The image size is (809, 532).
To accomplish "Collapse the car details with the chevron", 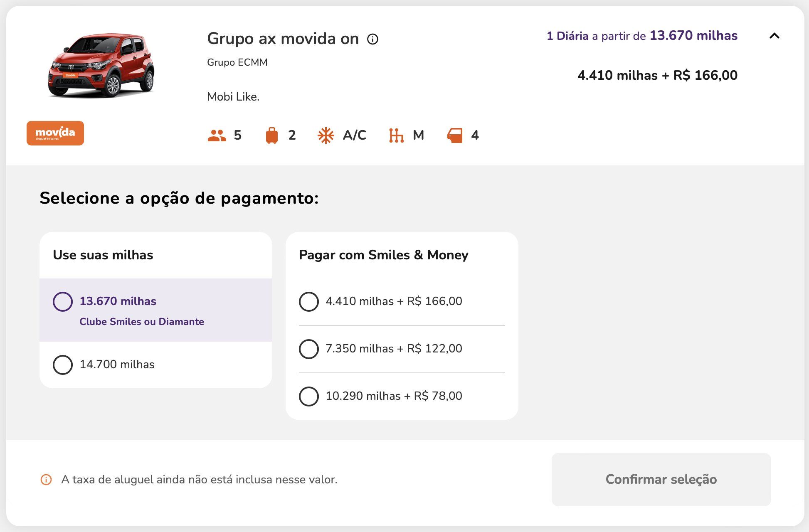I will 774,36.
